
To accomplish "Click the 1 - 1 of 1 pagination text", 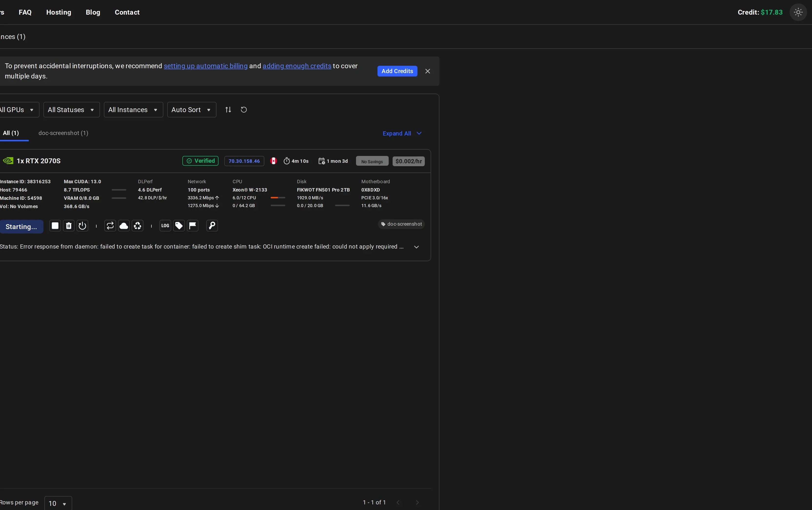I will pyautogui.click(x=374, y=502).
